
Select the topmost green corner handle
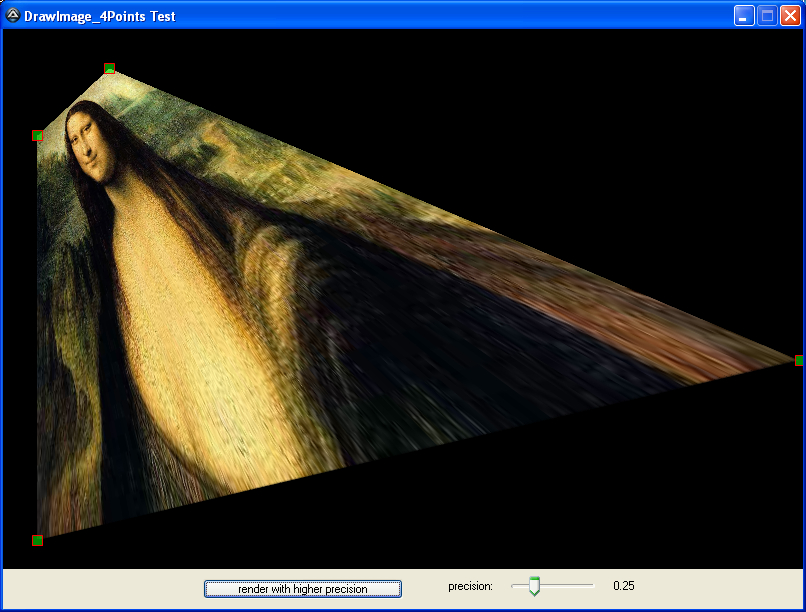[109, 69]
